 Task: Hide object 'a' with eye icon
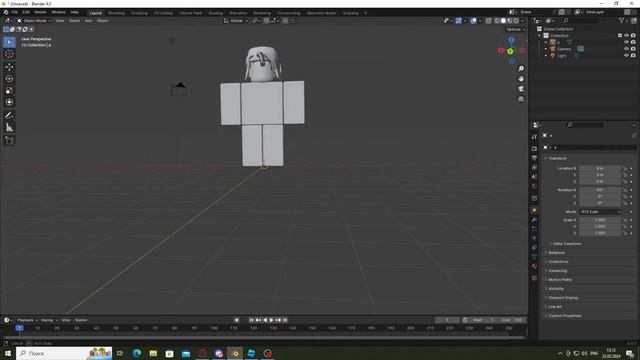tap(627, 42)
